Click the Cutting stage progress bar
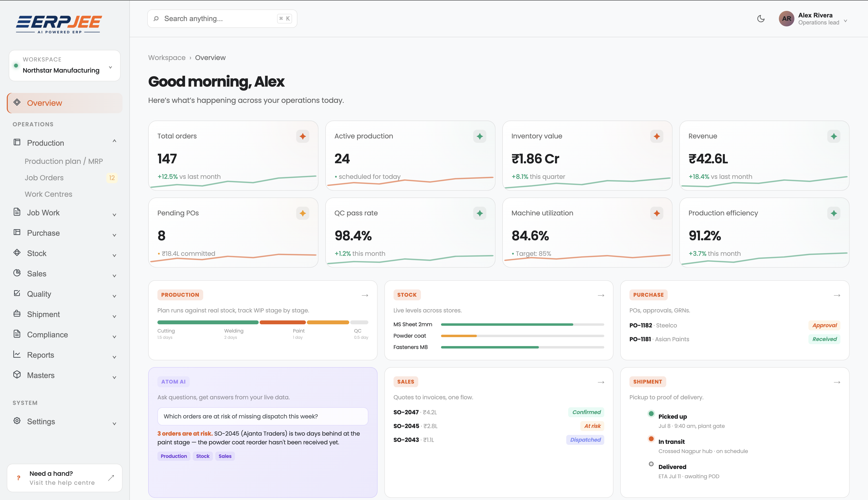 208,322
